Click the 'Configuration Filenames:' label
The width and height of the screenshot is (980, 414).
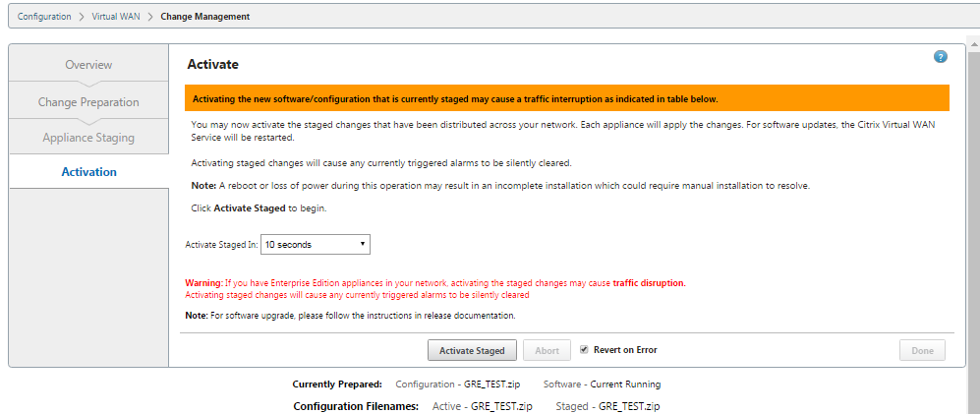tap(356, 406)
